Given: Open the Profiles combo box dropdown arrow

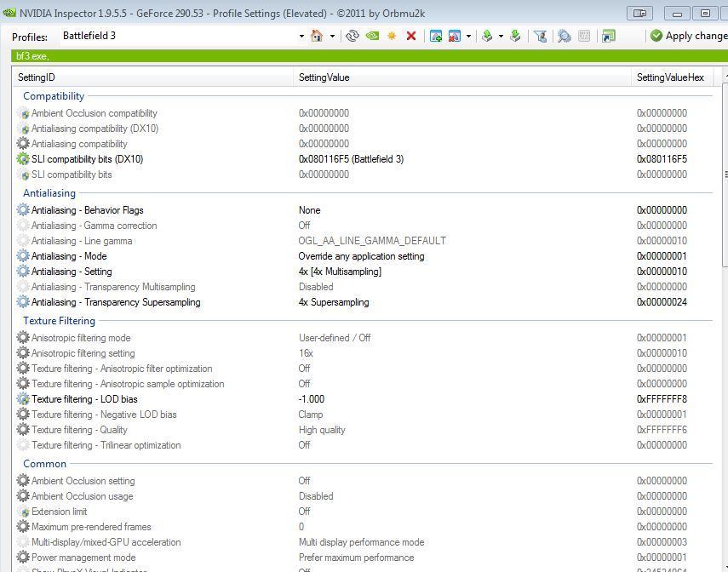Looking at the screenshot, I should (x=301, y=37).
